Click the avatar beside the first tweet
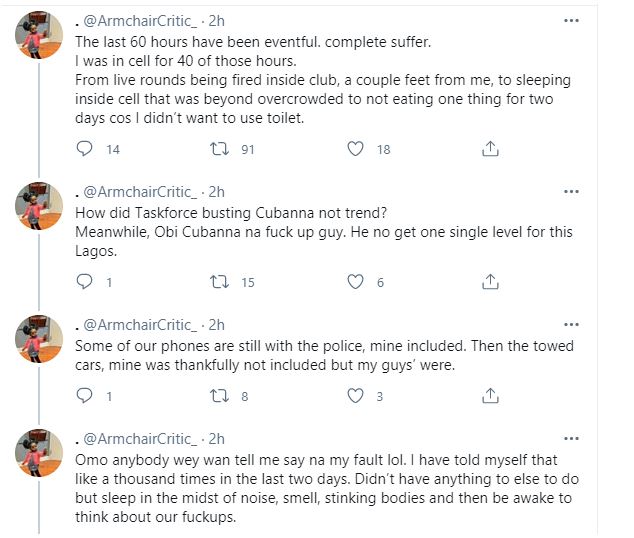Screen dimensions: 634x538 point(39,41)
